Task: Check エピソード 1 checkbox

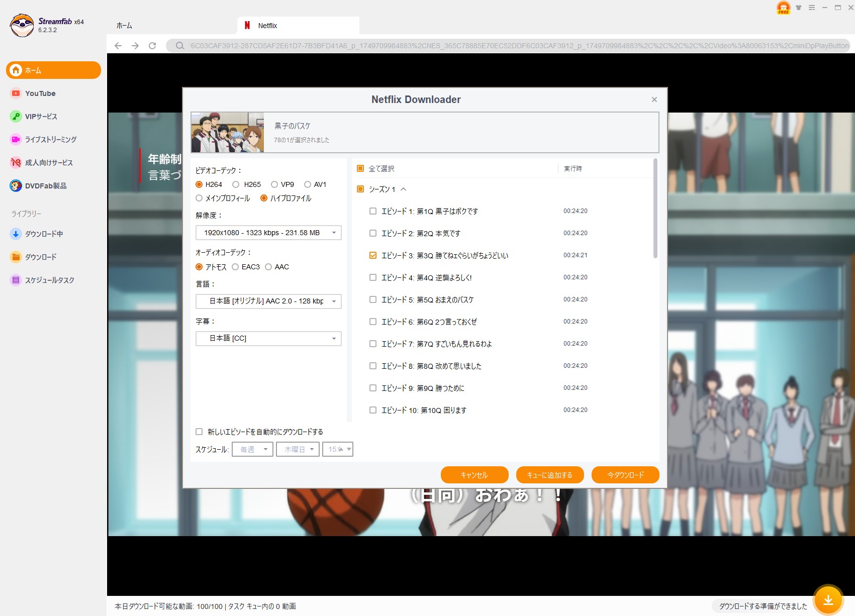Action: click(373, 211)
